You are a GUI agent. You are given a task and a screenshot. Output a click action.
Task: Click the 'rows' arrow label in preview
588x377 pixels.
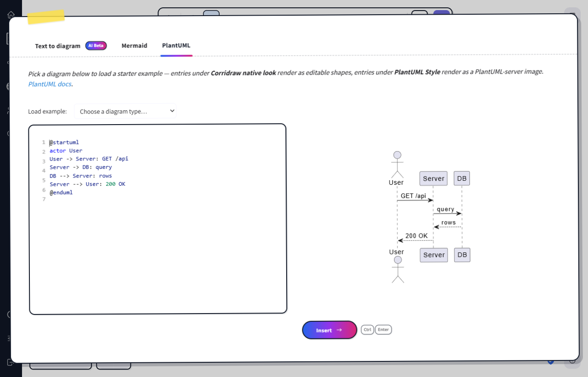tap(448, 223)
